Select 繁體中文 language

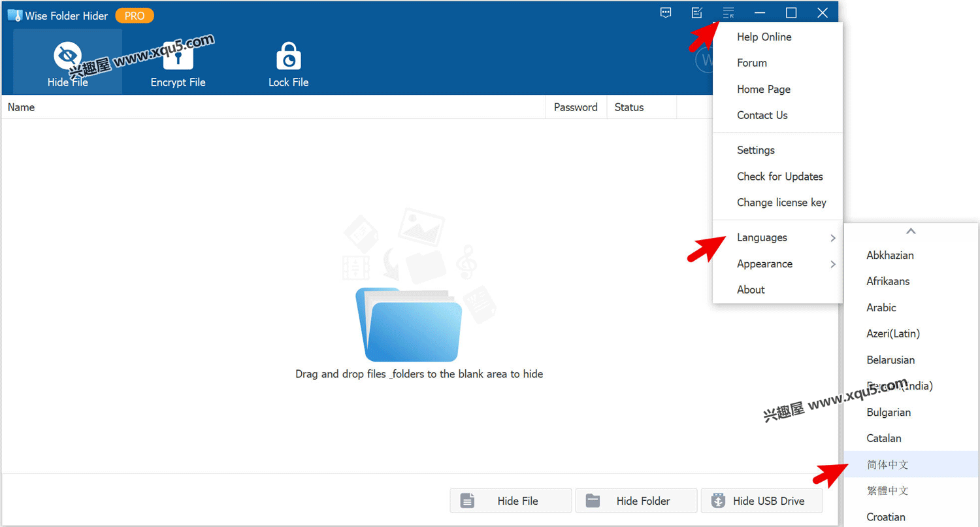click(911, 490)
